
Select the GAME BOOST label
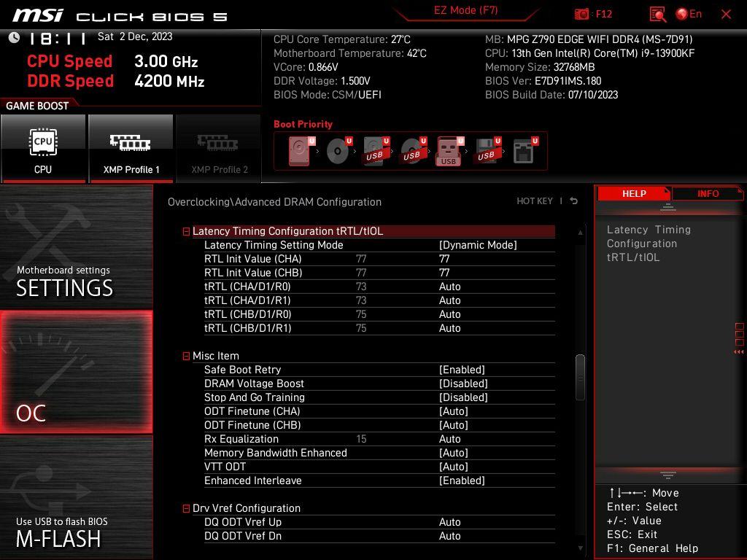coord(37,106)
